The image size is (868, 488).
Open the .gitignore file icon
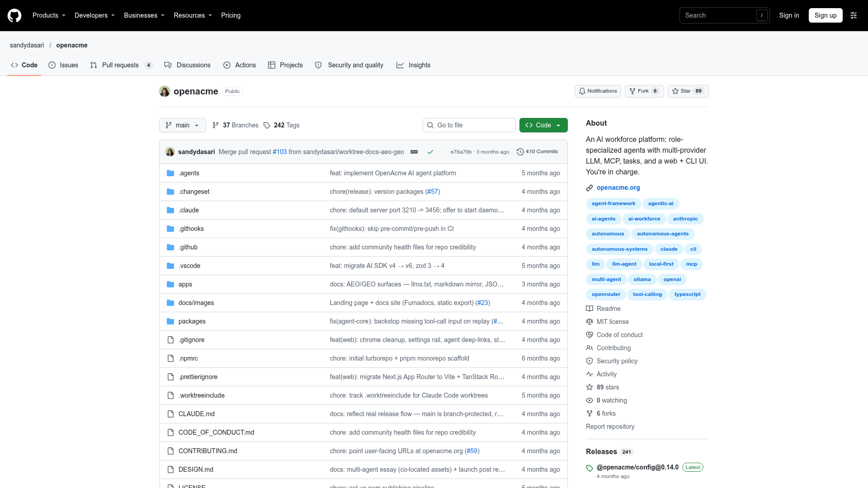coord(170,340)
